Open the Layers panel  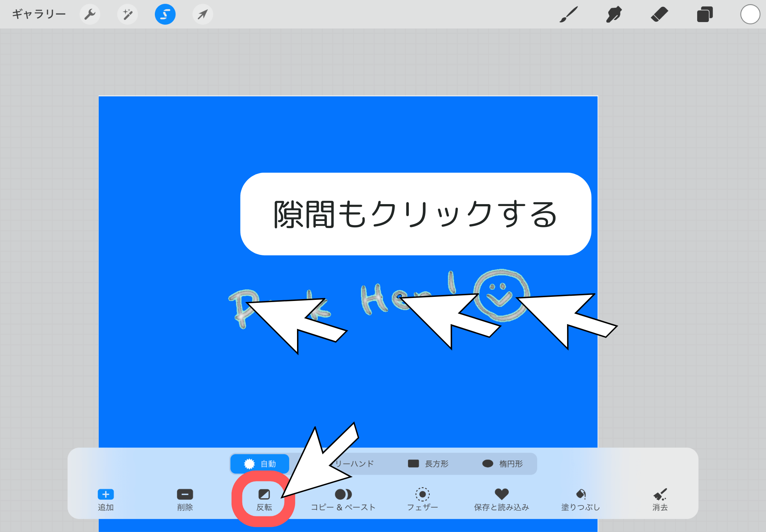(705, 15)
